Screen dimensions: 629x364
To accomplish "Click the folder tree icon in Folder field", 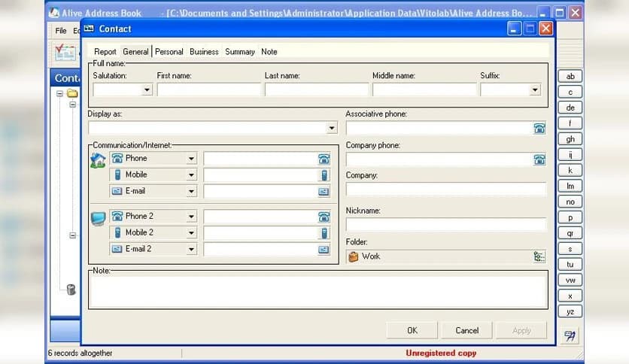I will pyautogui.click(x=539, y=256).
